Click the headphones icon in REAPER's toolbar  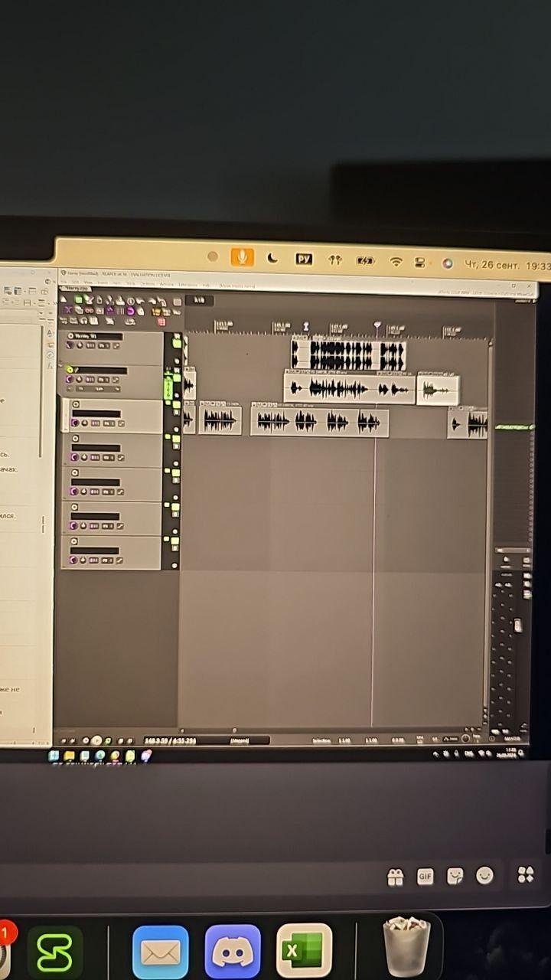pyautogui.click(x=83, y=321)
